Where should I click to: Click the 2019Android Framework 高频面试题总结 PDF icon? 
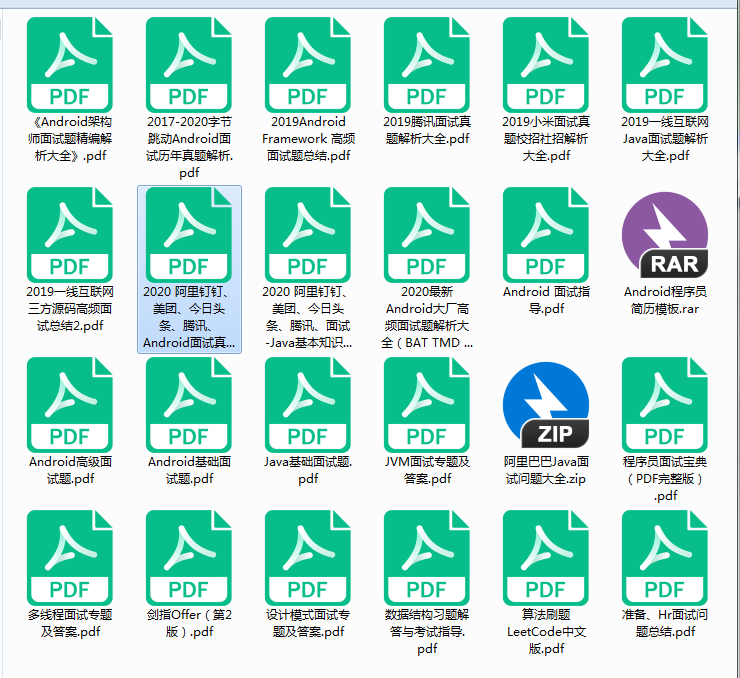[x=308, y=65]
